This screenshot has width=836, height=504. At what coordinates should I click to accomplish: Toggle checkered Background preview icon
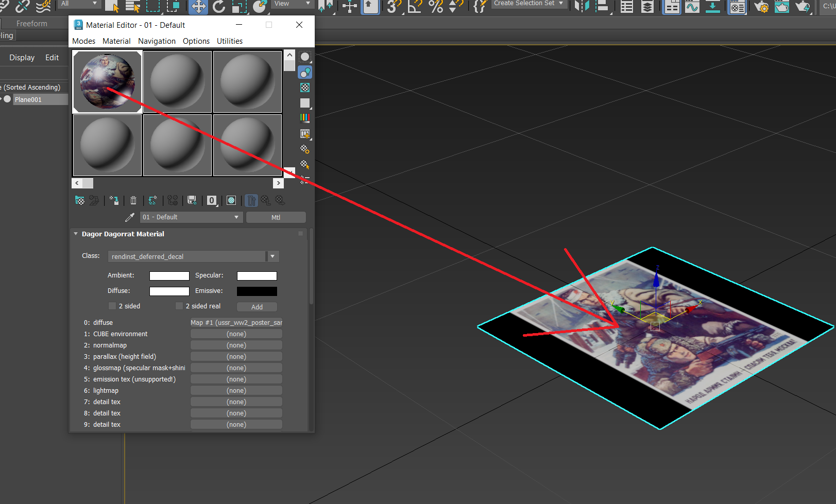pyautogui.click(x=305, y=88)
